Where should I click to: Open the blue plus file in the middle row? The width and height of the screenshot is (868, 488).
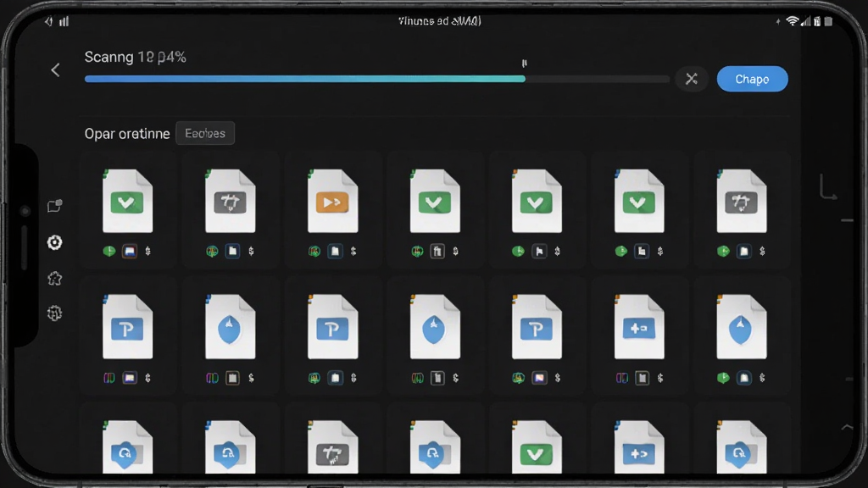coord(639,327)
